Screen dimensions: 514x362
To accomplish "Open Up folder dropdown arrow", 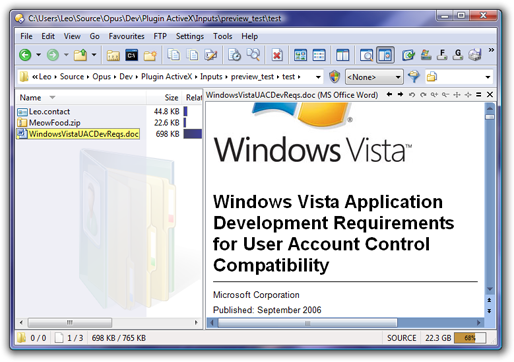I will pyautogui.click(x=94, y=55).
